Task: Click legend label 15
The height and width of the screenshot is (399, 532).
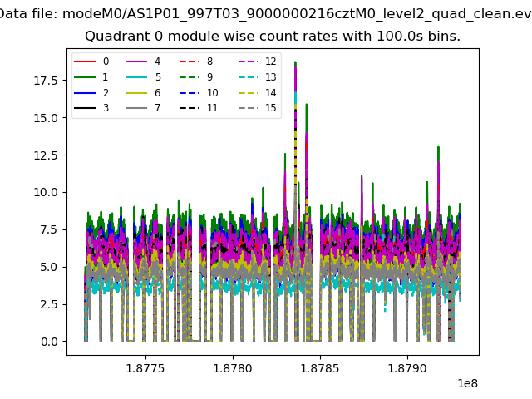Action: [x=271, y=108]
